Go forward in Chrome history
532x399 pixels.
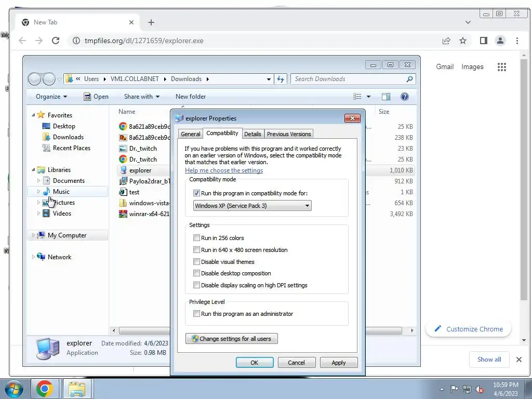click(39, 41)
